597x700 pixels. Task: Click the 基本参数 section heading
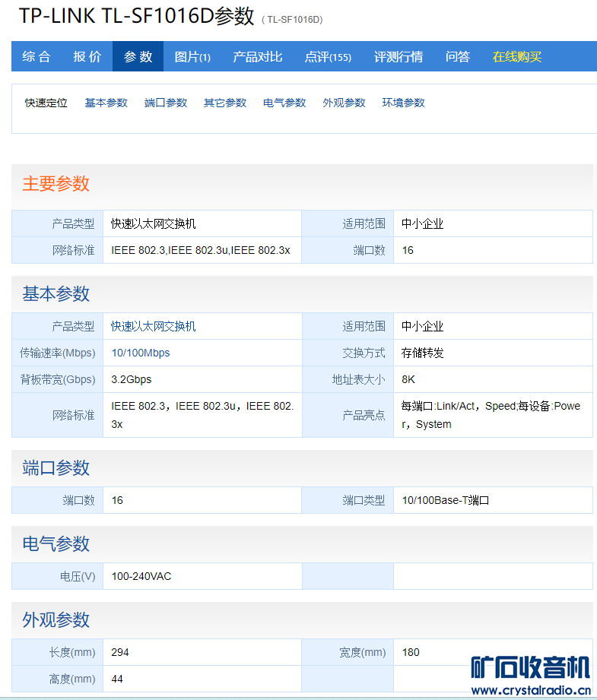click(x=56, y=294)
